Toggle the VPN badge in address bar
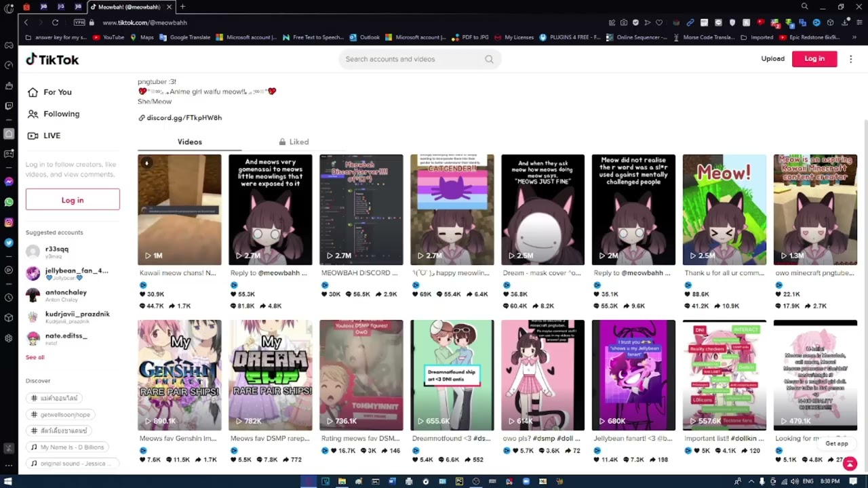 (79, 22)
